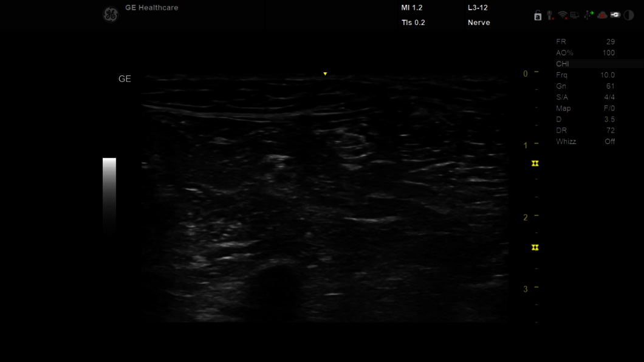Open the Nerve preset label
The height and width of the screenshot is (362, 644).
(479, 22)
